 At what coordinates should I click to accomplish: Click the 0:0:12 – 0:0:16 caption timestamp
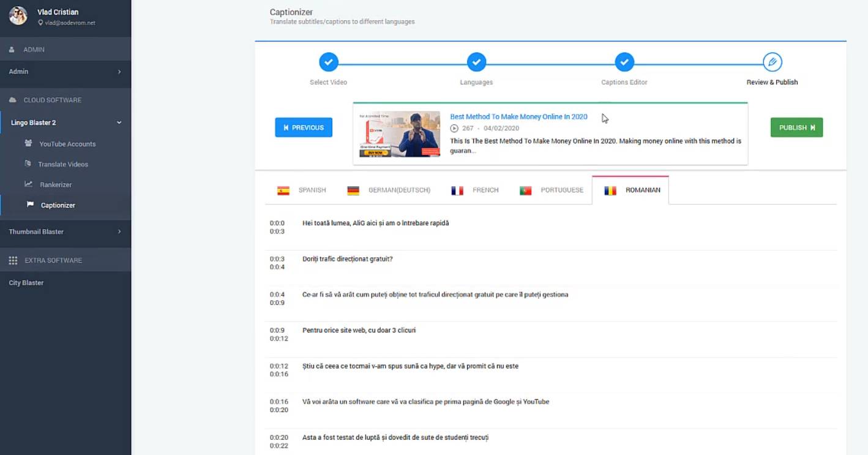coord(279,370)
